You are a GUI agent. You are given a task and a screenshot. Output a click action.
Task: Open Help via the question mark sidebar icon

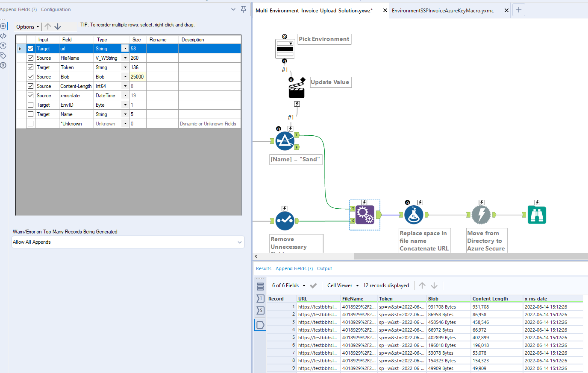[3, 65]
